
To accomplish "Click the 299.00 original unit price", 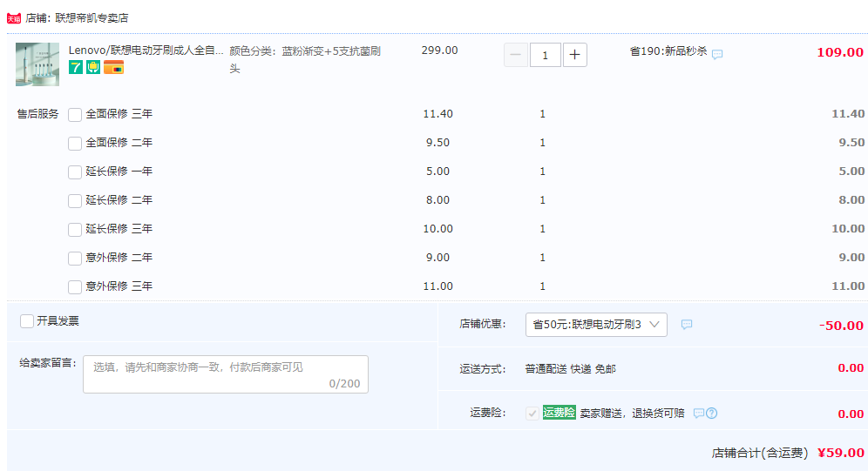I will (x=439, y=50).
